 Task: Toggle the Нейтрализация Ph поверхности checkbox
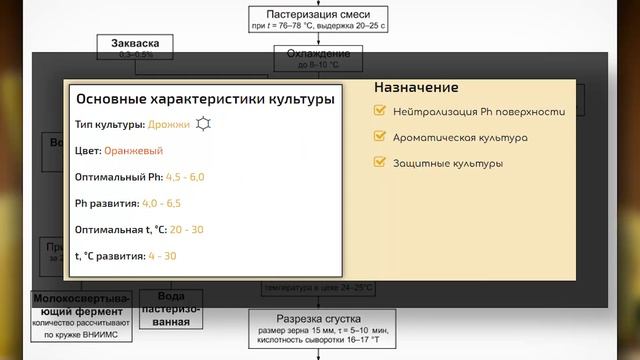point(380,110)
